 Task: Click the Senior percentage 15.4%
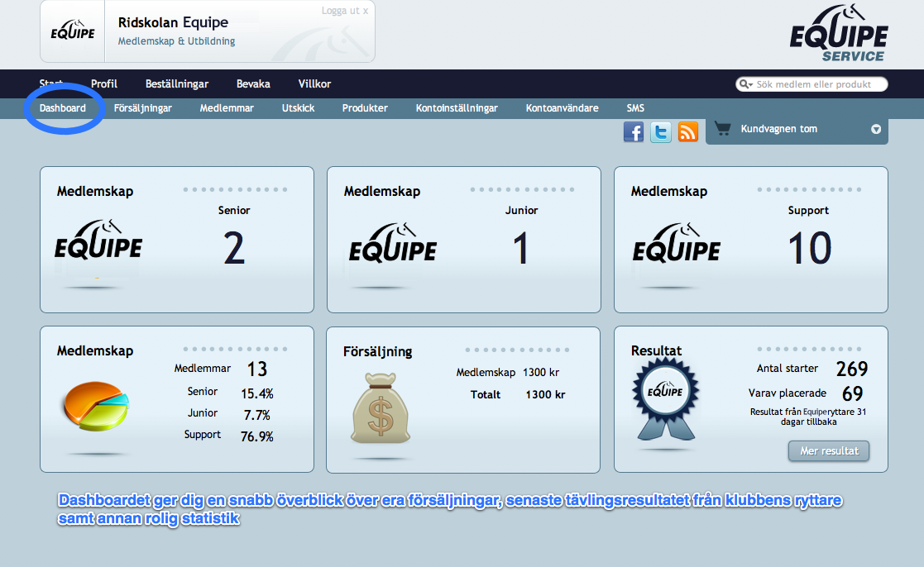257,393
